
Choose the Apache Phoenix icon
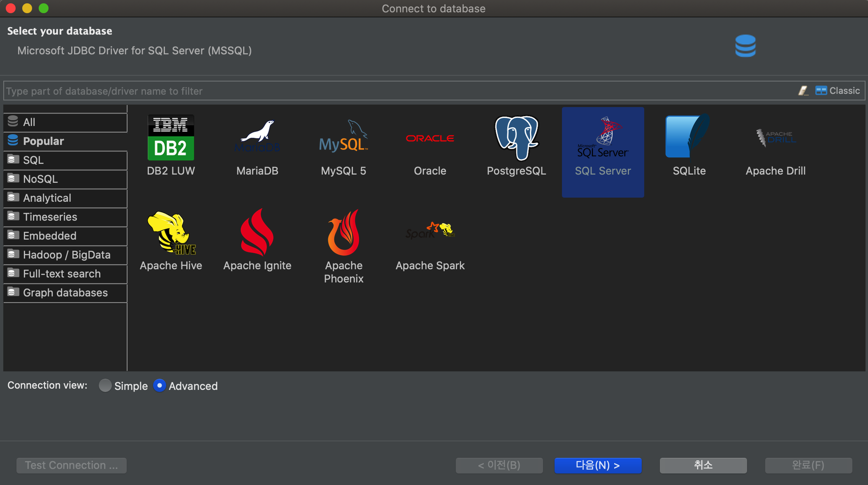[343, 233]
